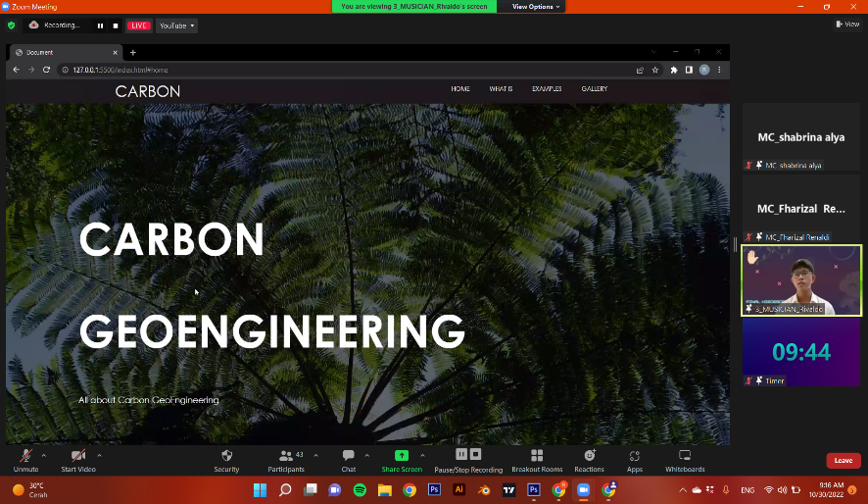Viewport: 868px width, 504px height.
Task: Click Unmute microphone icon
Action: pos(25,456)
